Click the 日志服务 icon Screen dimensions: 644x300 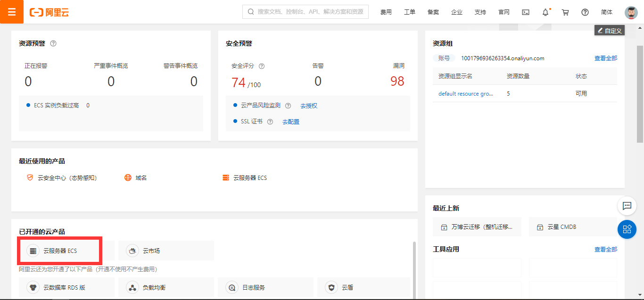tap(232, 287)
